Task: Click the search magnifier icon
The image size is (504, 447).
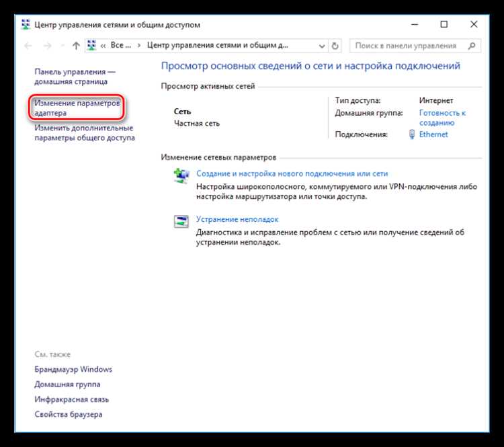Action: [472, 46]
